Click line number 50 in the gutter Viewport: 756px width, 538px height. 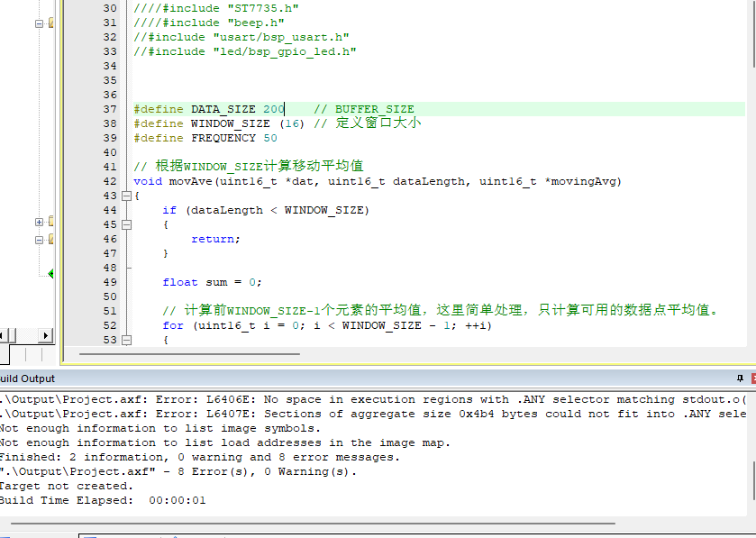(x=110, y=297)
